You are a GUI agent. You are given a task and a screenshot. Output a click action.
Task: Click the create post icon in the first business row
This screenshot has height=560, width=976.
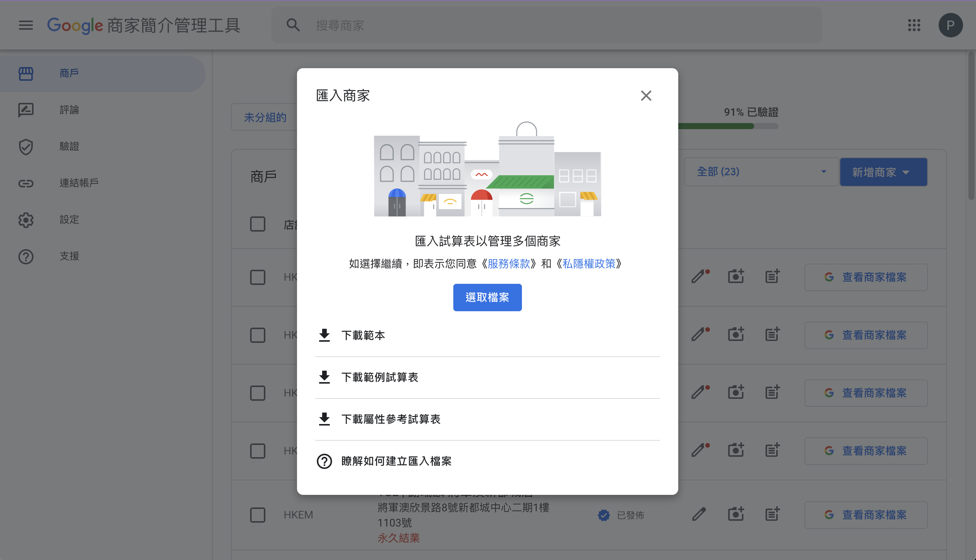(x=772, y=277)
